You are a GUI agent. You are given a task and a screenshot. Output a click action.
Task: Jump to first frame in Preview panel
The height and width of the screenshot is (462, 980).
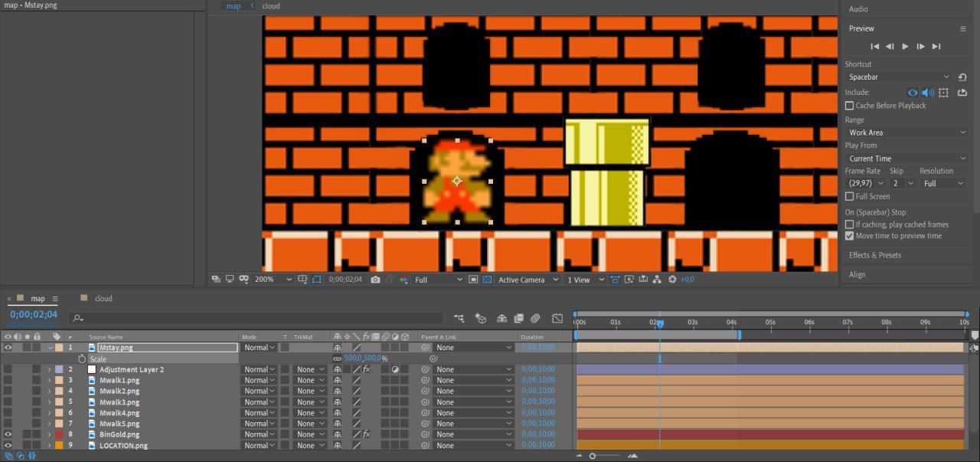874,47
